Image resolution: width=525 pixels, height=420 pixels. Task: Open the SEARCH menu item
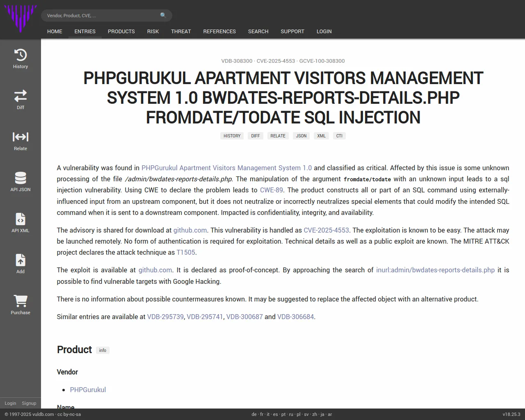(x=258, y=31)
